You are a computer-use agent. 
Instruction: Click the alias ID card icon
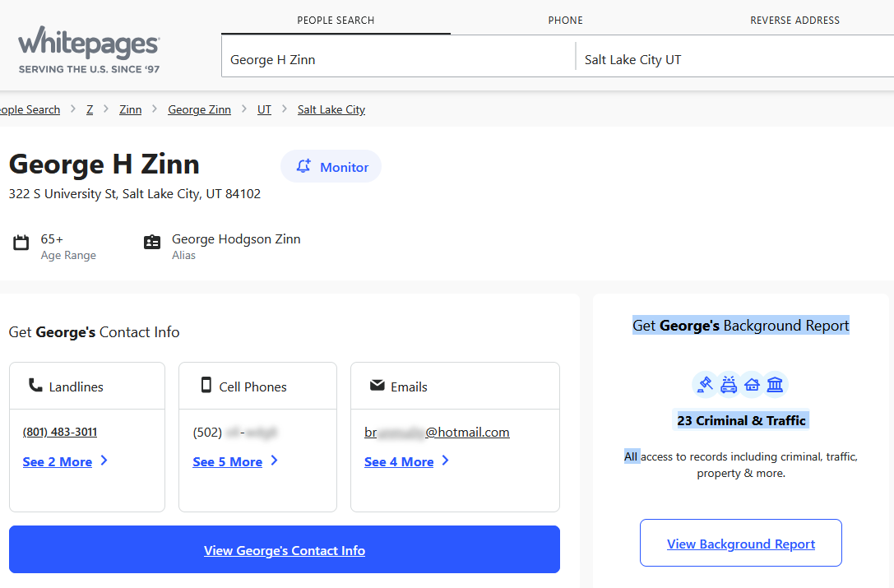152,243
